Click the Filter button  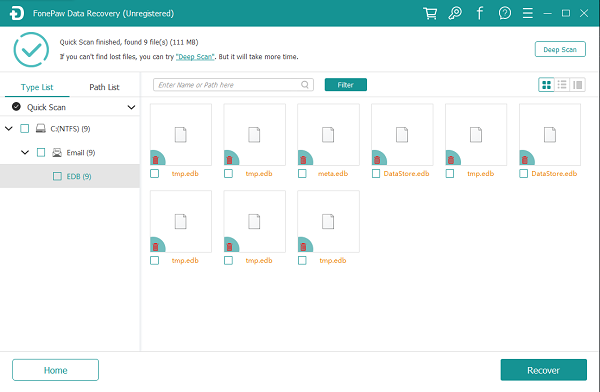346,85
